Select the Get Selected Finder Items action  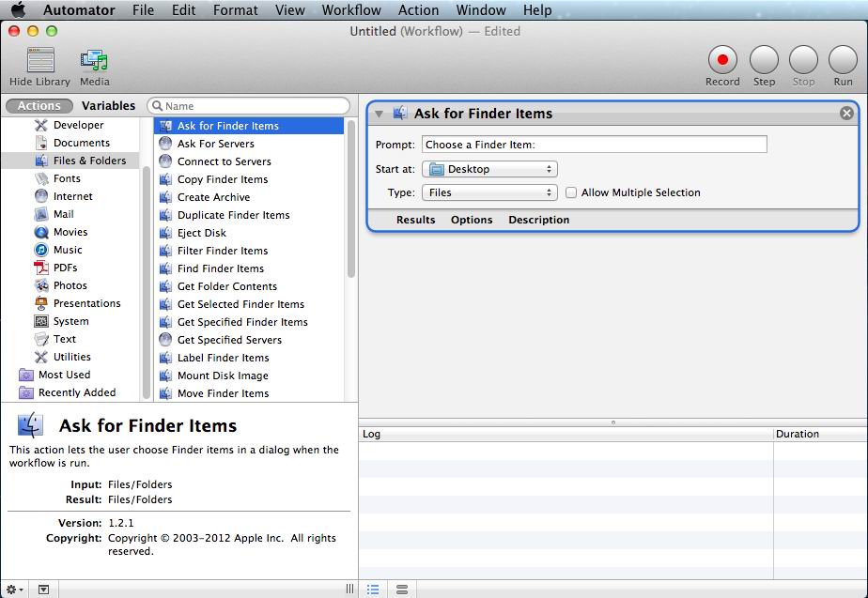click(249, 304)
